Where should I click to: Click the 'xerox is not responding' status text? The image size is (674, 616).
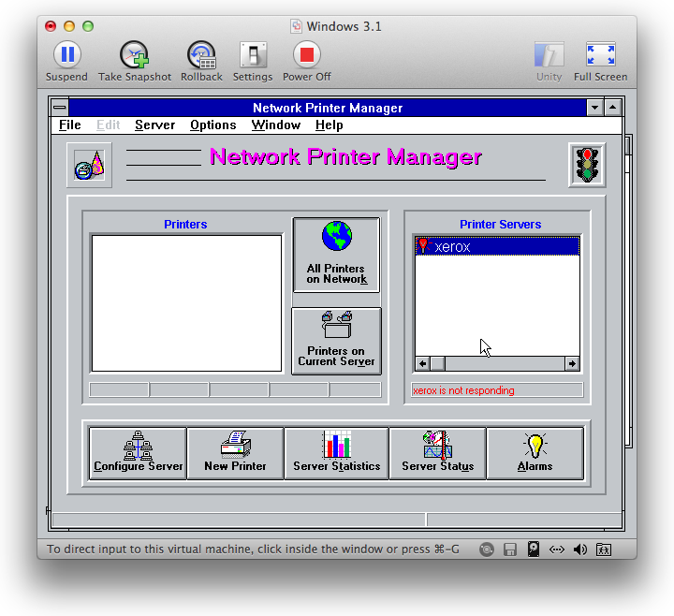point(463,390)
